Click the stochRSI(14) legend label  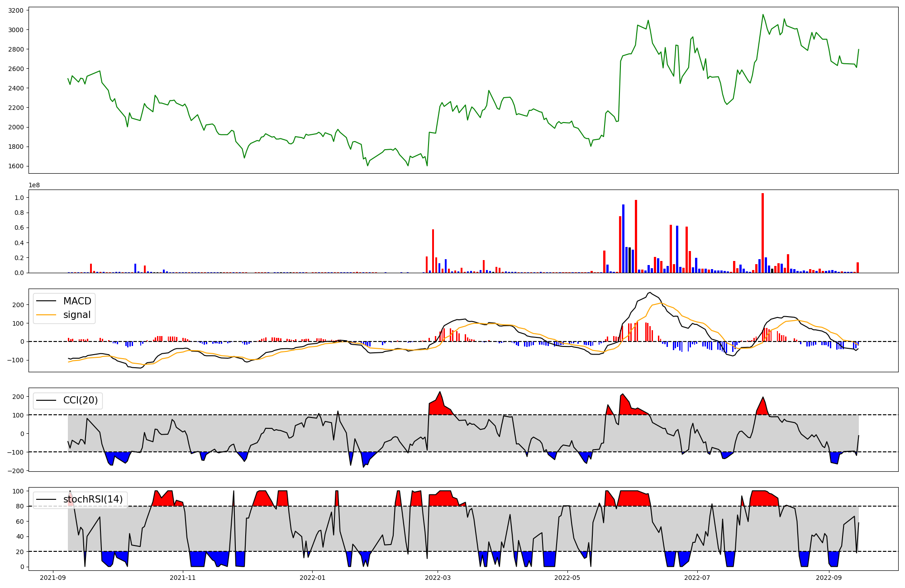click(x=93, y=499)
